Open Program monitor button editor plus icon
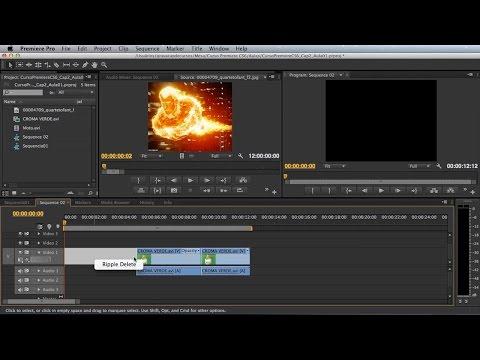 pos(473,192)
